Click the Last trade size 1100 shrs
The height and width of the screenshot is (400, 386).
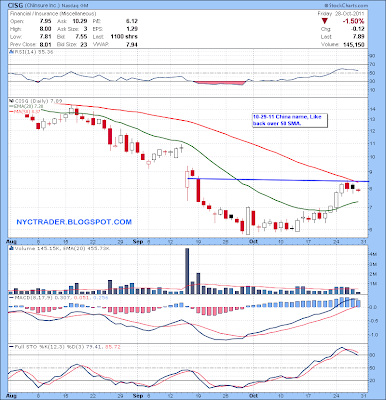click(x=123, y=37)
